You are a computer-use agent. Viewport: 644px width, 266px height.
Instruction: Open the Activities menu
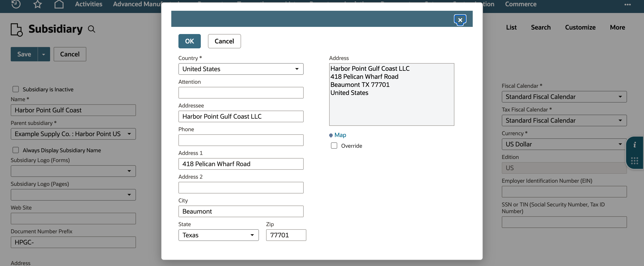tap(89, 4)
